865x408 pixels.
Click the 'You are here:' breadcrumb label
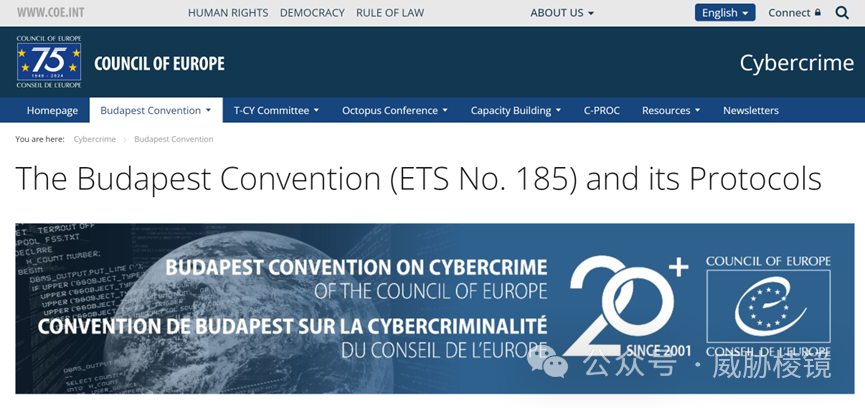coord(40,139)
